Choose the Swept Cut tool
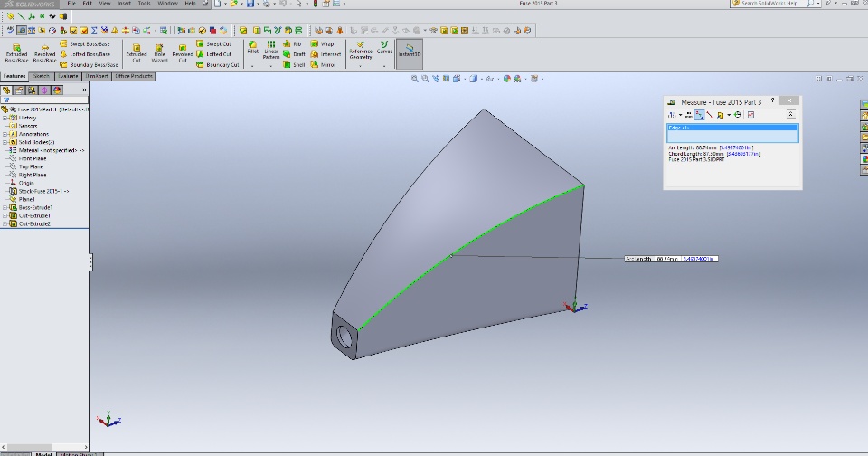This screenshot has height=456, width=868. tap(213, 43)
